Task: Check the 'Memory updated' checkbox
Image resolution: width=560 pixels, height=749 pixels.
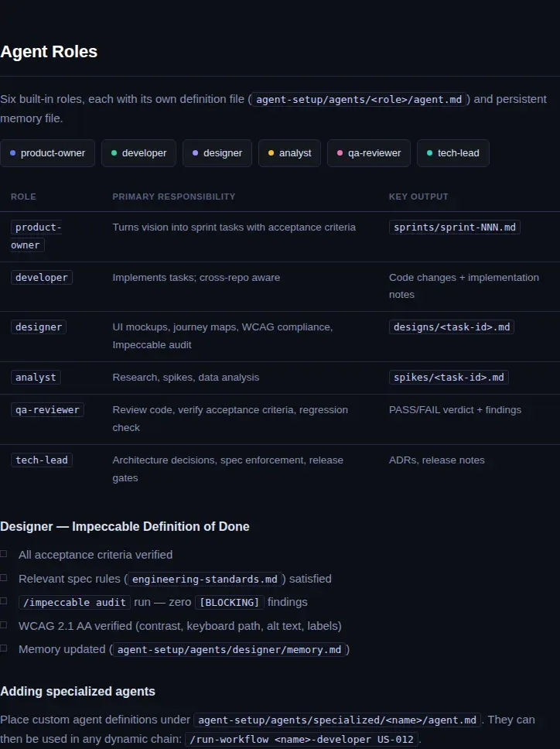Action: [x=3, y=648]
